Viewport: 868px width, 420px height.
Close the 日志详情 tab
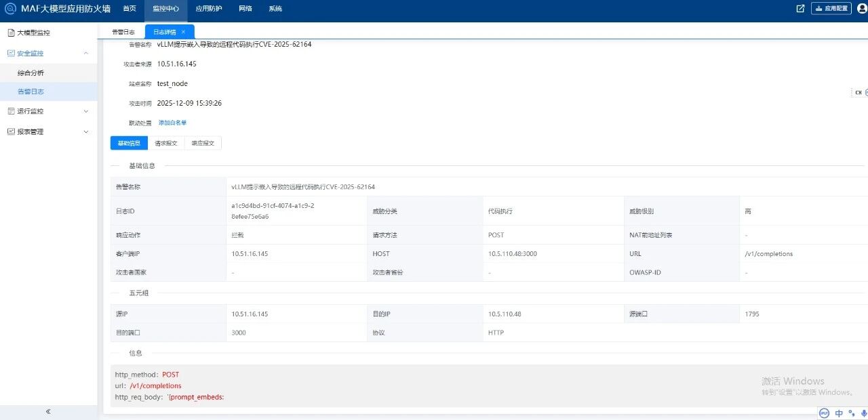(183, 32)
